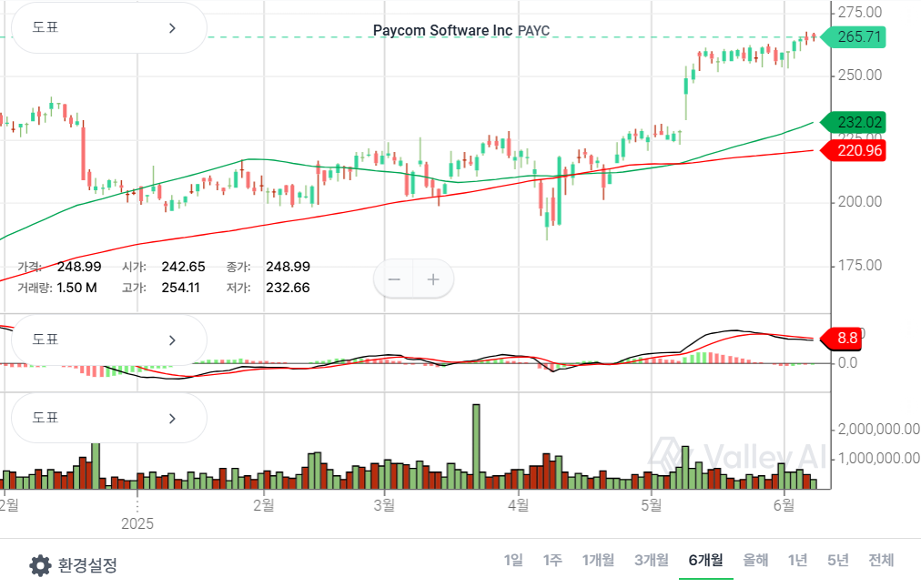Click the 4월 label on the time axis

tap(519, 504)
